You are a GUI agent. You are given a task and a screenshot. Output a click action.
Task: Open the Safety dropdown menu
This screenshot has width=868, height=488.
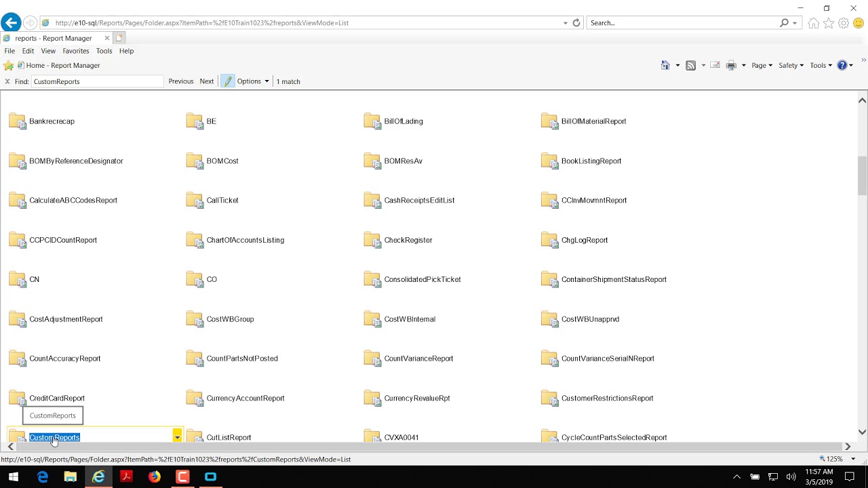791,66
